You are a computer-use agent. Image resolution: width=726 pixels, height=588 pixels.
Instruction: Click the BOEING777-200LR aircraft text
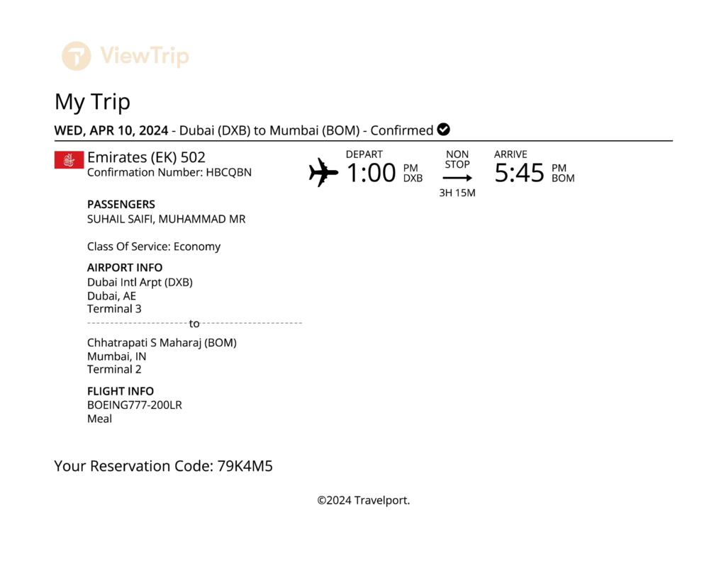click(135, 405)
